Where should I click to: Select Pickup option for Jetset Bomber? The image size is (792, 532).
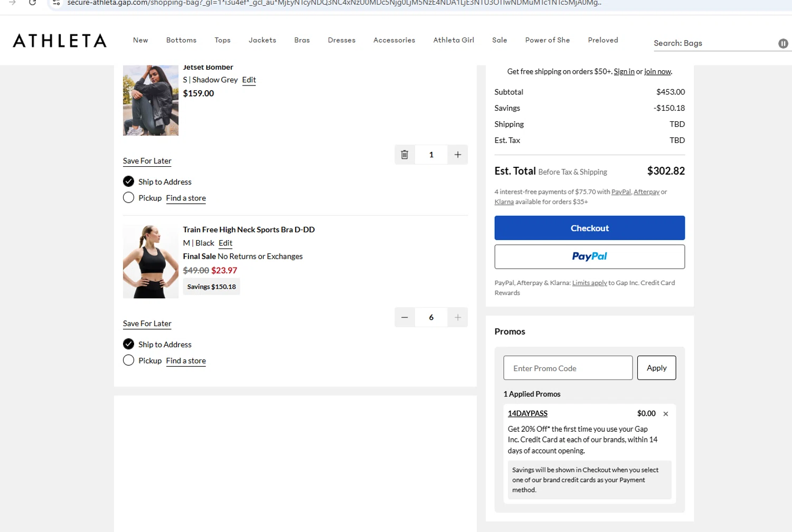point(128,197)
